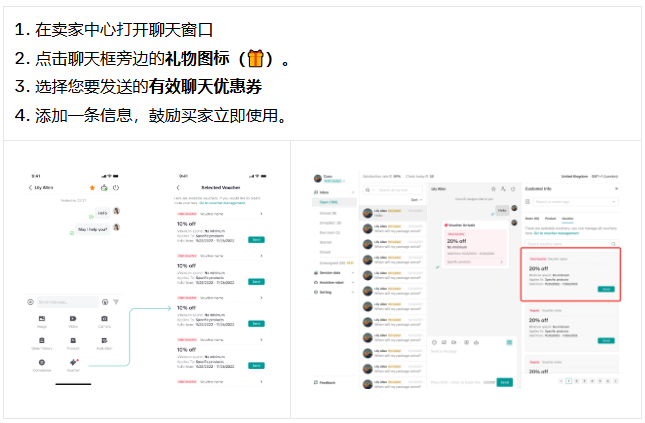Open the Lily Allen conversation showing 'Hello'
The width and height of the screenshot is (645, 423).
tap(394, 213)
